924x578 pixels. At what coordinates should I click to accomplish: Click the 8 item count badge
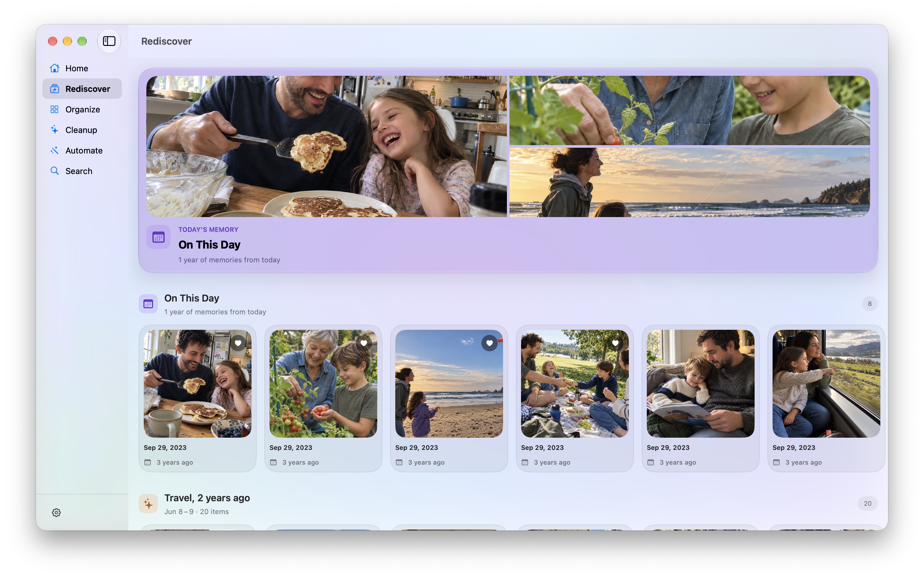pyautogui.click(x=870, y=304)
